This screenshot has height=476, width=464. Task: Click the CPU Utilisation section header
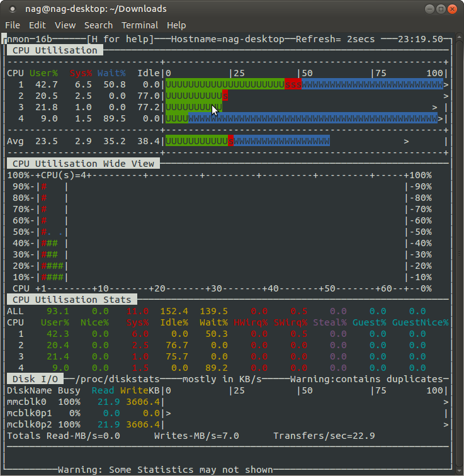click(x=55, y=50)
